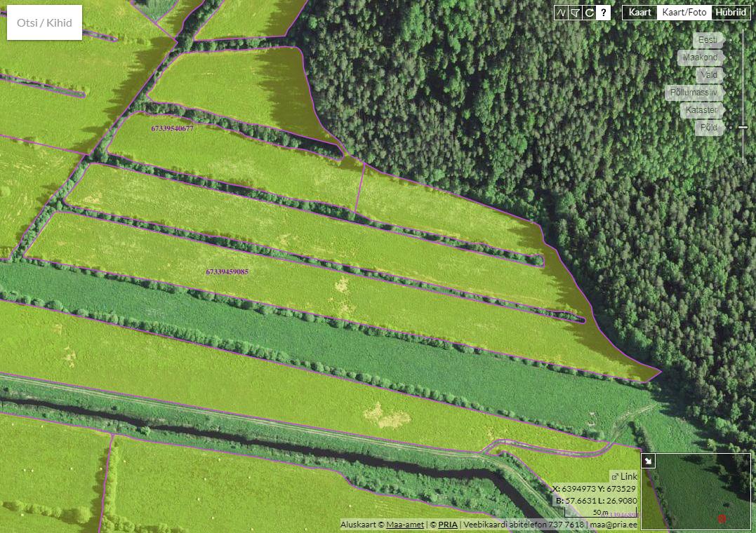
Task: Collapse the overview minimap with arrow icon
Action: pos(649,461)
